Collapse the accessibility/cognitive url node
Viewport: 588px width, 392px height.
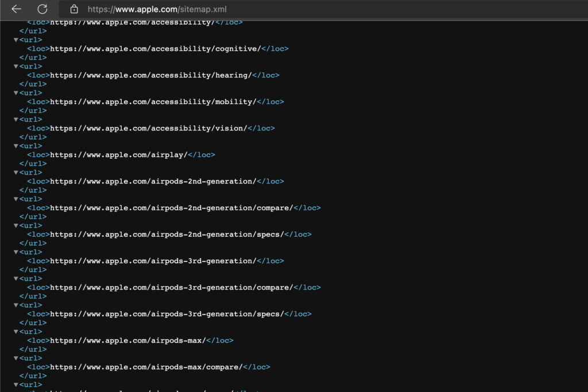pyautogui.click(x=16, y=40)
